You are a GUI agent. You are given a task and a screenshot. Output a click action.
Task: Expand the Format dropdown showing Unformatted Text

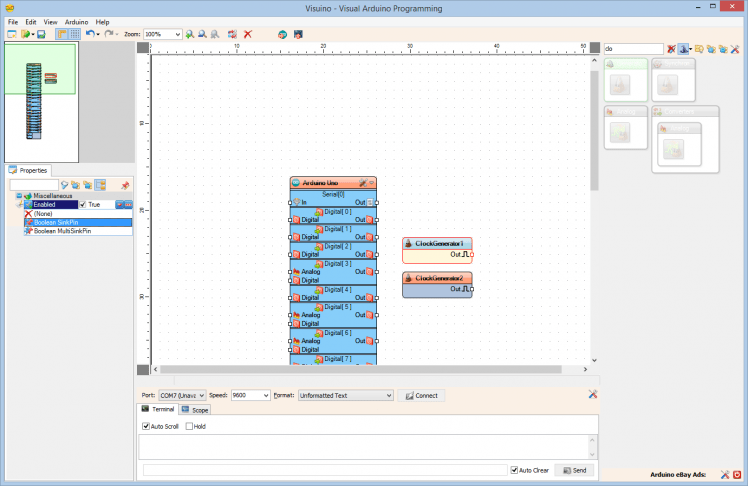coord(388,395)
